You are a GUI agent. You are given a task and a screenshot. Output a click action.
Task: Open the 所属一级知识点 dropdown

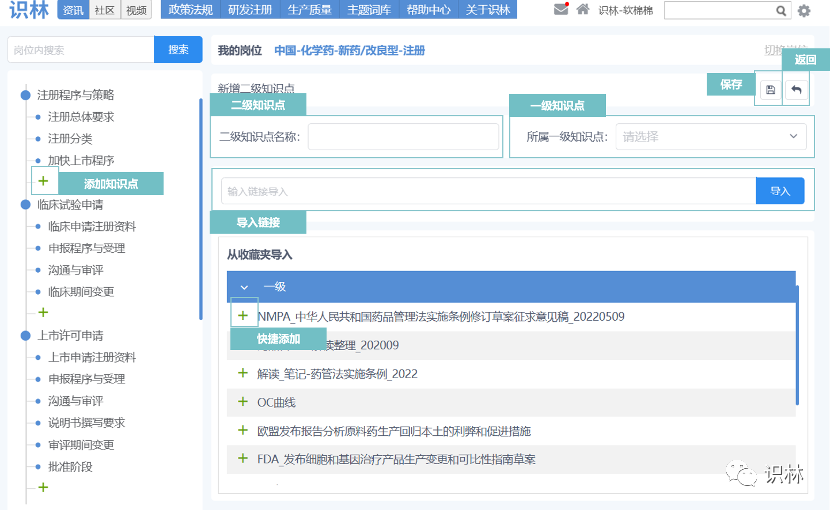711,137
